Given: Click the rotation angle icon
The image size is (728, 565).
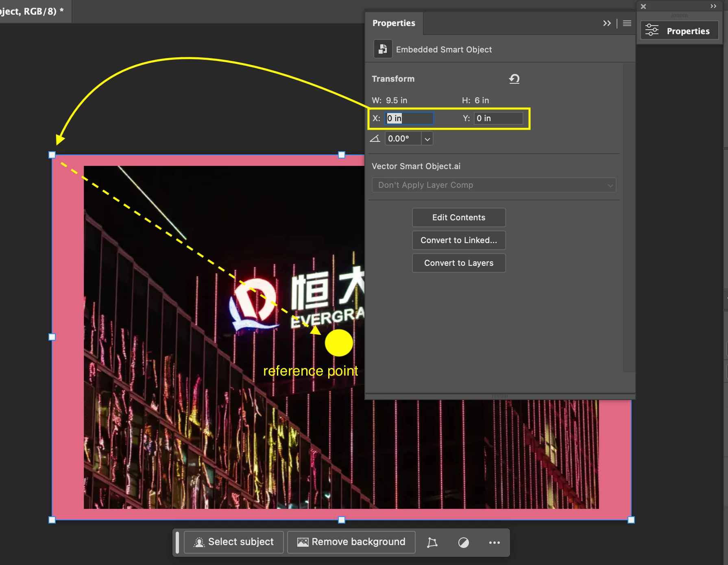Looking at the screenshot, I should click(x=375, y=139).
